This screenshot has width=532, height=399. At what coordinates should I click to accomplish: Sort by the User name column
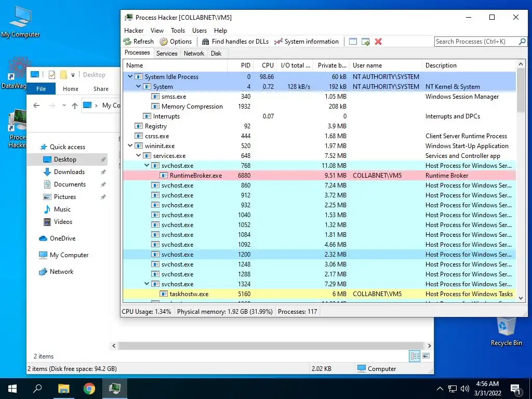point(386,65)
